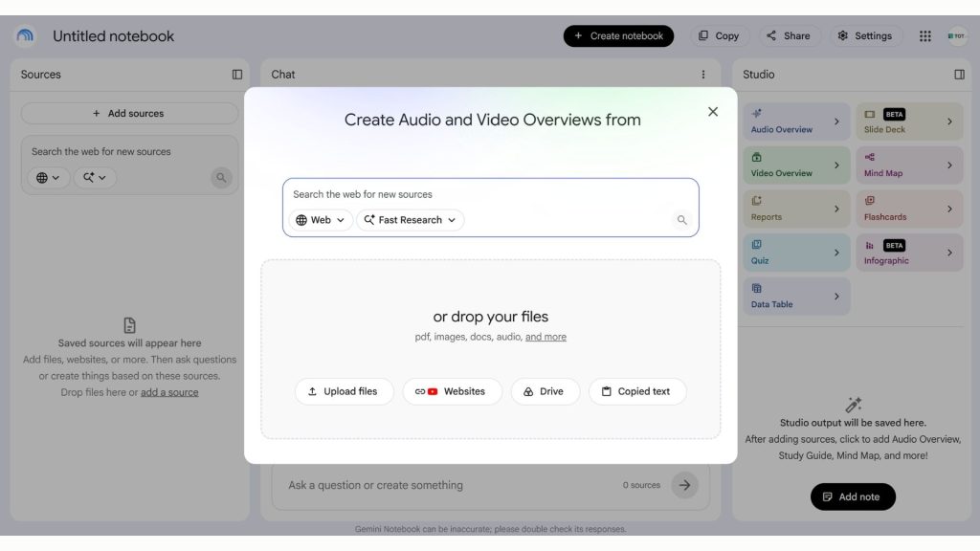
Task: Click the dialog search magnifier icon
Action: point(681,220)
